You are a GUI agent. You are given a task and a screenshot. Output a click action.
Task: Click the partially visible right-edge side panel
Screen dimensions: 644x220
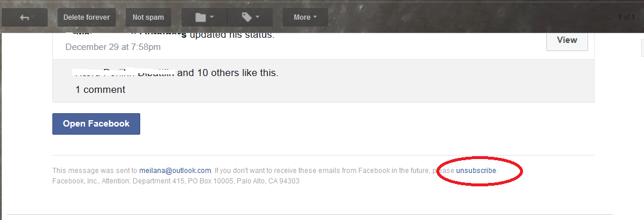coord(642,48)
